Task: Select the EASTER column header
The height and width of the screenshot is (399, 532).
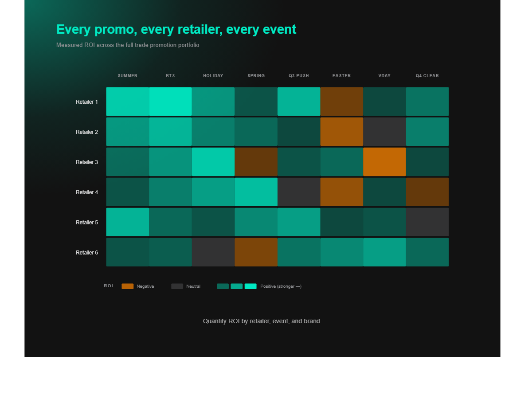Action: 342,76
